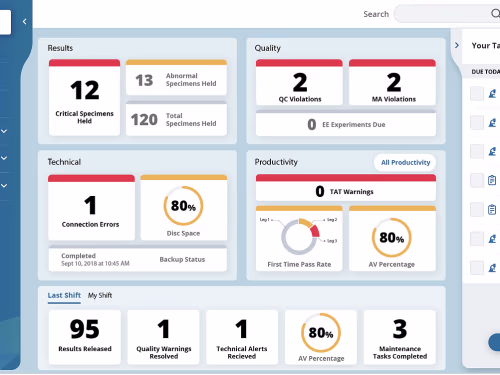
Task: Click the first clipboard icon in the task list
Action: [x=492, y=180]
